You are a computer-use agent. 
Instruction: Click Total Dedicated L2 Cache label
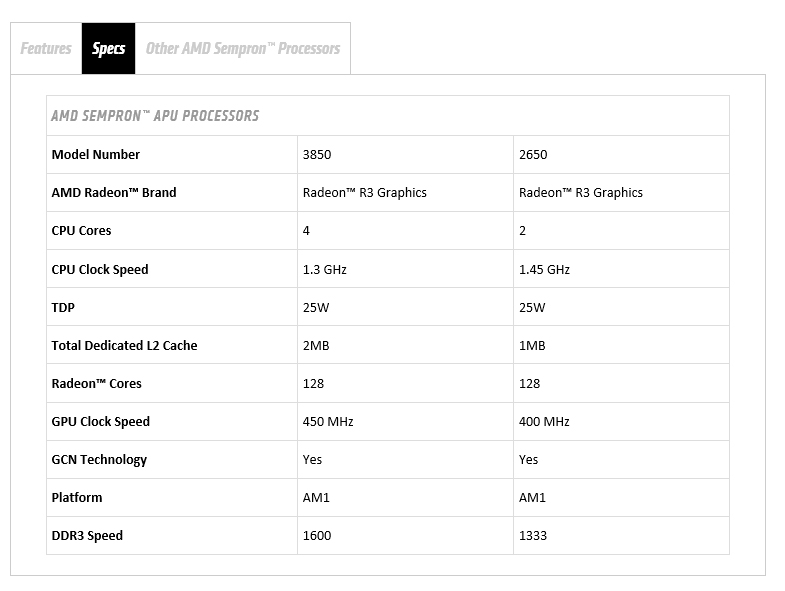125,346
